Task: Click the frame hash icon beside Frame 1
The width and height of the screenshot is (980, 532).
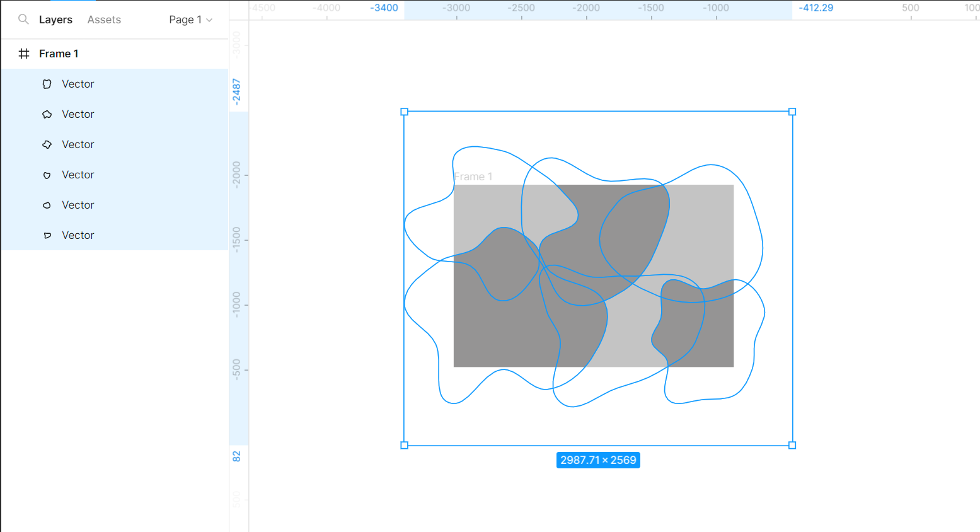Action: [x=24, y=54]
